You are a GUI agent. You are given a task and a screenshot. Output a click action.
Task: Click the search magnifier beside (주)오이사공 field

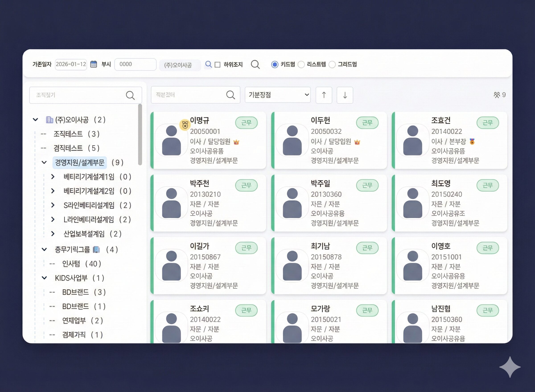pos(208,64)
